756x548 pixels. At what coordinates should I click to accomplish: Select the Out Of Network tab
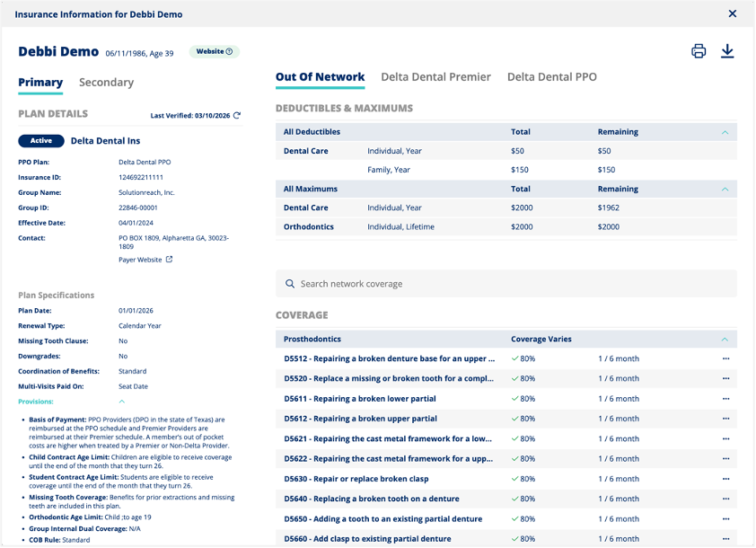[321, 77]
